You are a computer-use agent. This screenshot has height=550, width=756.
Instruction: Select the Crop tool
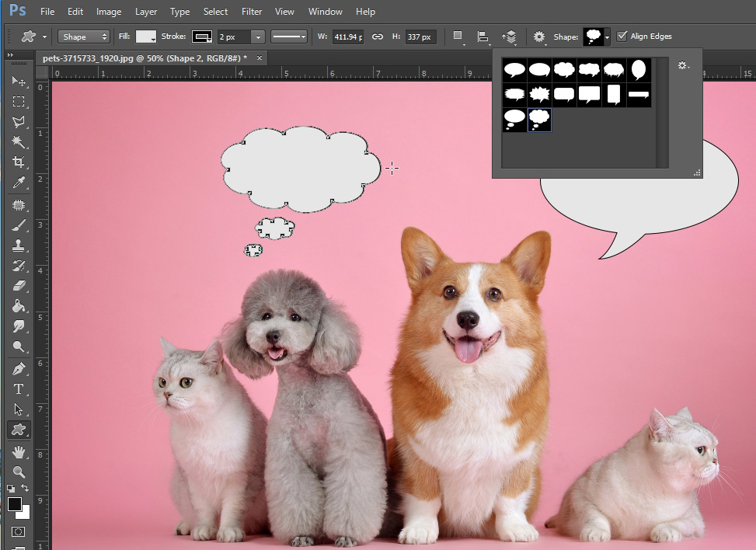pyautogui.click(x=19, y=162)
